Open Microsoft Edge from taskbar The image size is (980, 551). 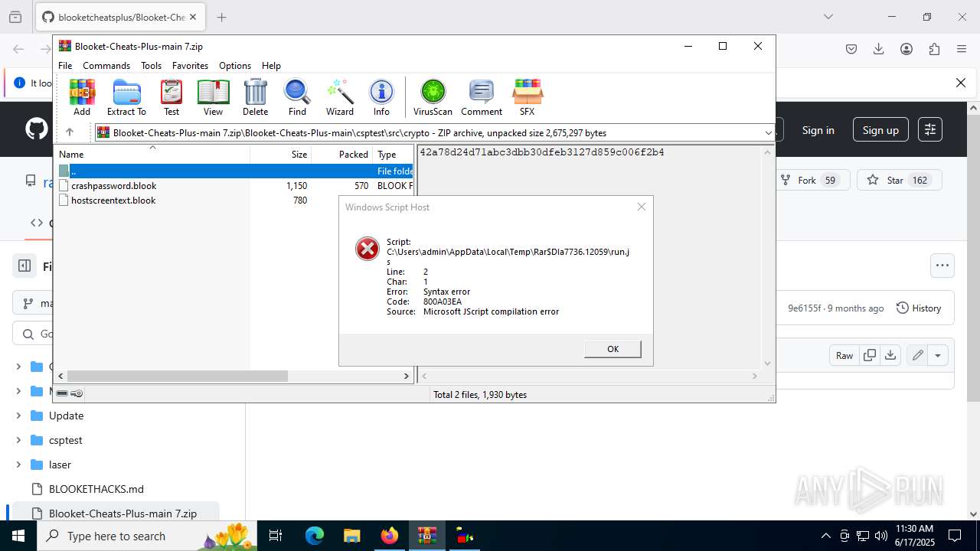pyautogui.click(x=315, y=536)
